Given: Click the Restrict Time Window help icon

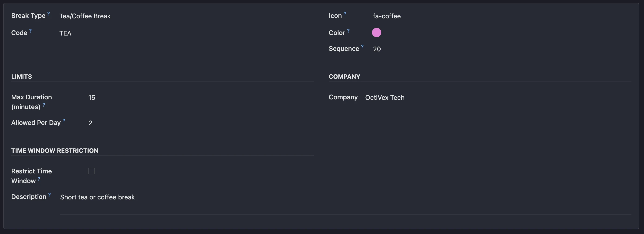Looking at the screenshot, I should (x=39, y=179).
